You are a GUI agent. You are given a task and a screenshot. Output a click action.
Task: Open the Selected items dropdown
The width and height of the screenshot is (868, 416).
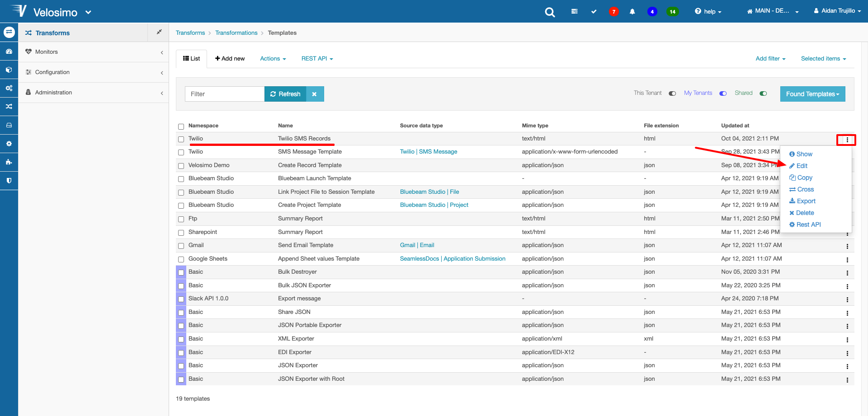pos(824,59)
